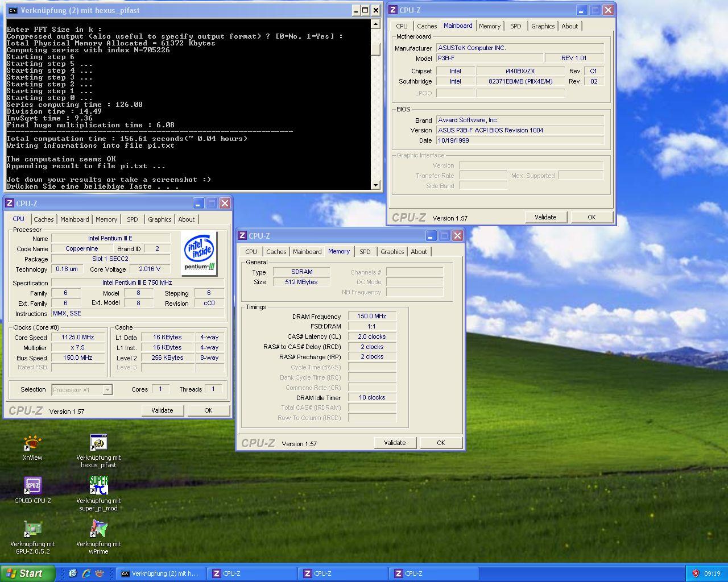Open Caches tab in Memory window
728x582 pixels.
pos(276,252)
